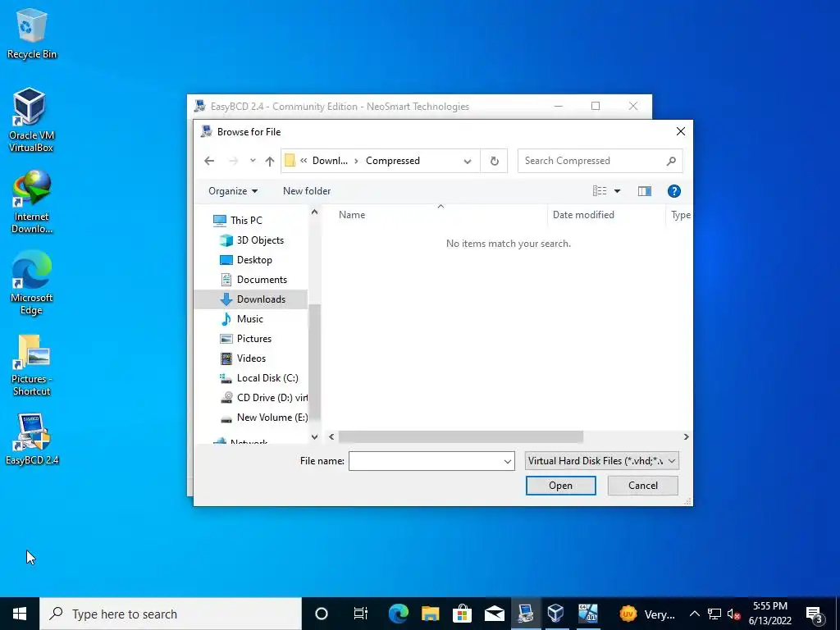Click the Cortana circle on the taskbar
Viewport: 840px width, 630px height.
[322, 614]
